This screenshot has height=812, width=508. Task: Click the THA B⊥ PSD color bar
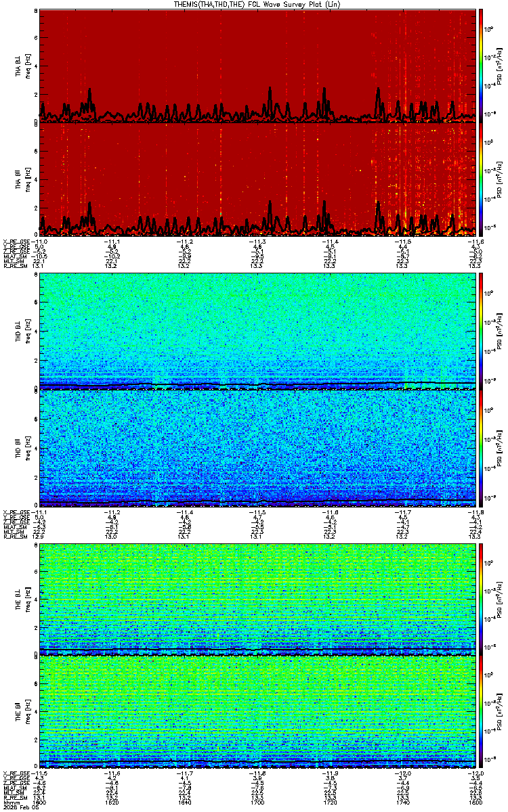[x=482, y=66]
